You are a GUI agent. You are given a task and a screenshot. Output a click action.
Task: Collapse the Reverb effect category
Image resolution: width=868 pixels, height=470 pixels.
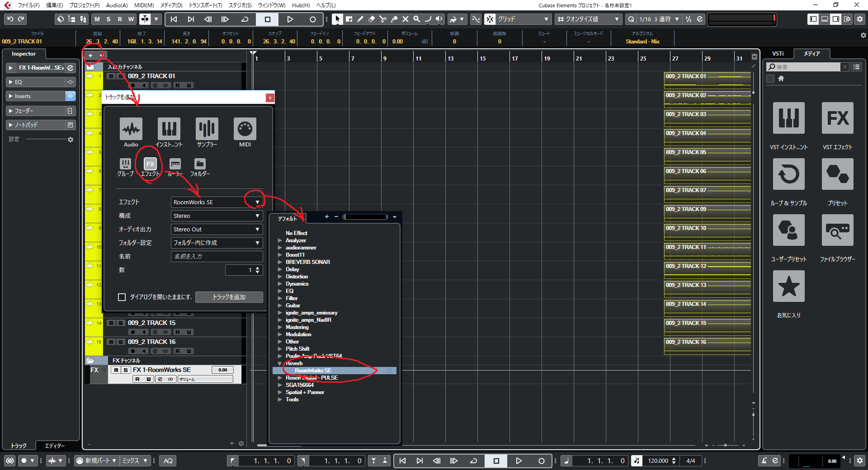pos(280,364)
